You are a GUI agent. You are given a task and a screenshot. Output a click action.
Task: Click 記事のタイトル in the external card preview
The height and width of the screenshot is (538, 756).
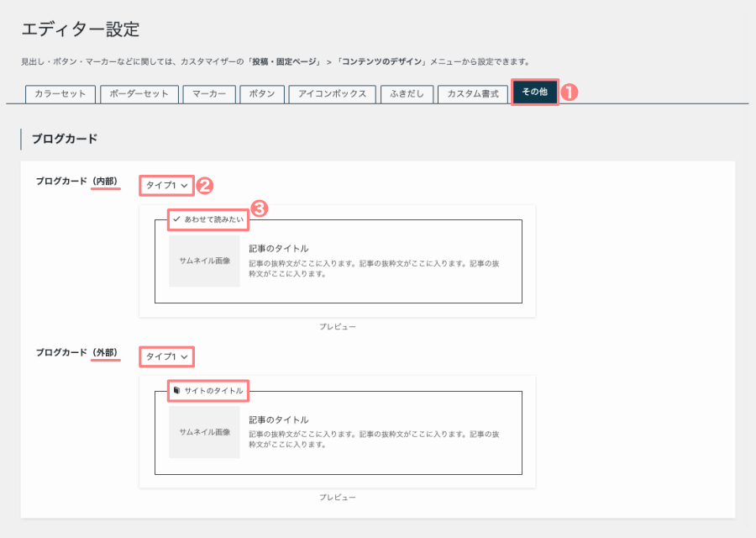click(279, 419)
